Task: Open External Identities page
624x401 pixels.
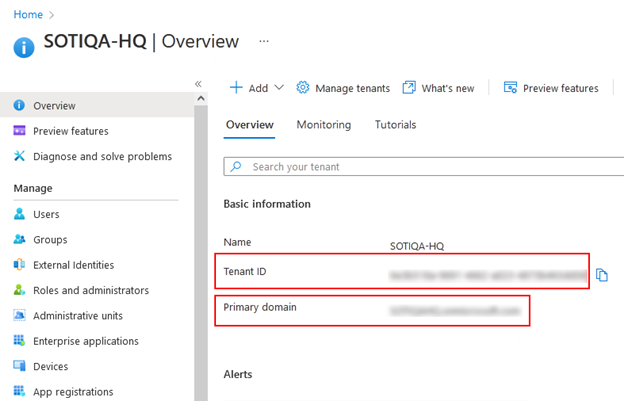Action: [74, 265]
